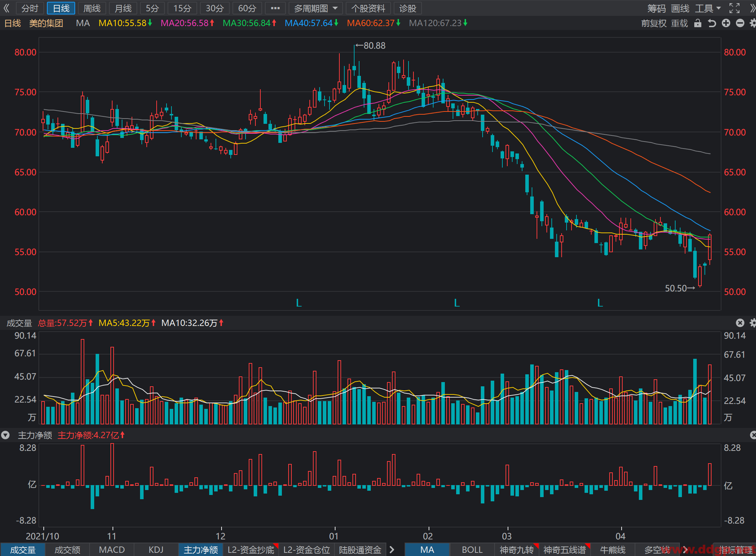The image size is (756, 556).
Task: Click the undo arrow icon
Action: click(712, 23)
